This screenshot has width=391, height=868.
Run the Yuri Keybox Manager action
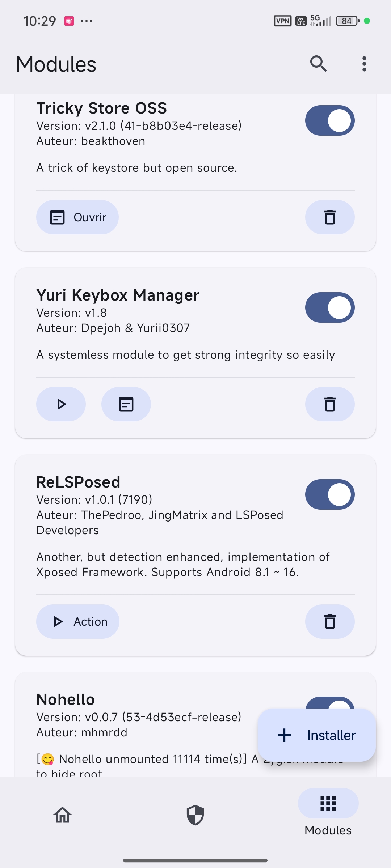61,404
